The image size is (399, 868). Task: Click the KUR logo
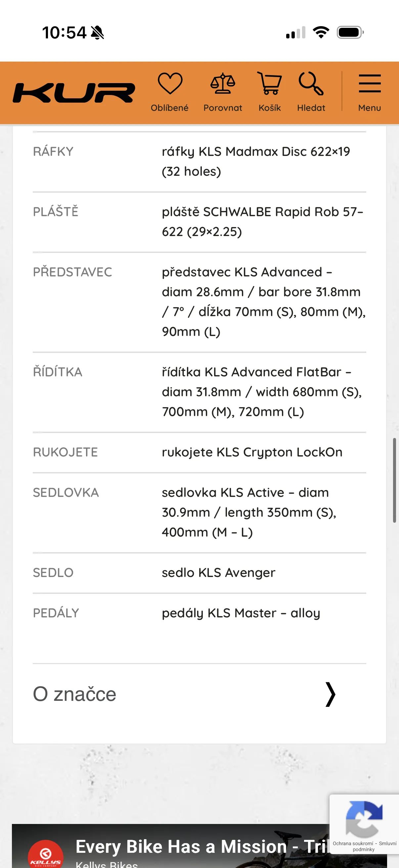pos(74,93)
